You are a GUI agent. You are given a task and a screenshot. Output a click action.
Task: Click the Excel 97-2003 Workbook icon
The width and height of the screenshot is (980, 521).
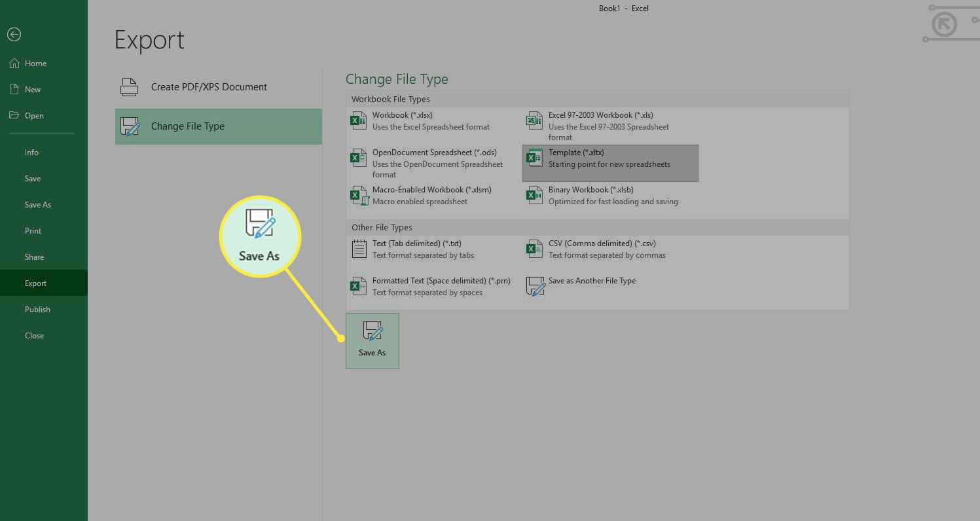(x=535, y=121)
